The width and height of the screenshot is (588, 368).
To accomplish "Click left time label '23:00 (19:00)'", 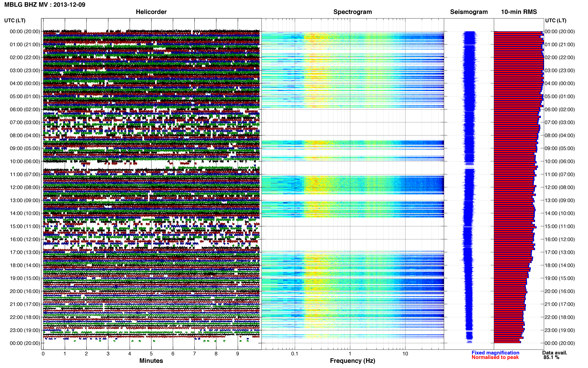I will click(25, 330).
